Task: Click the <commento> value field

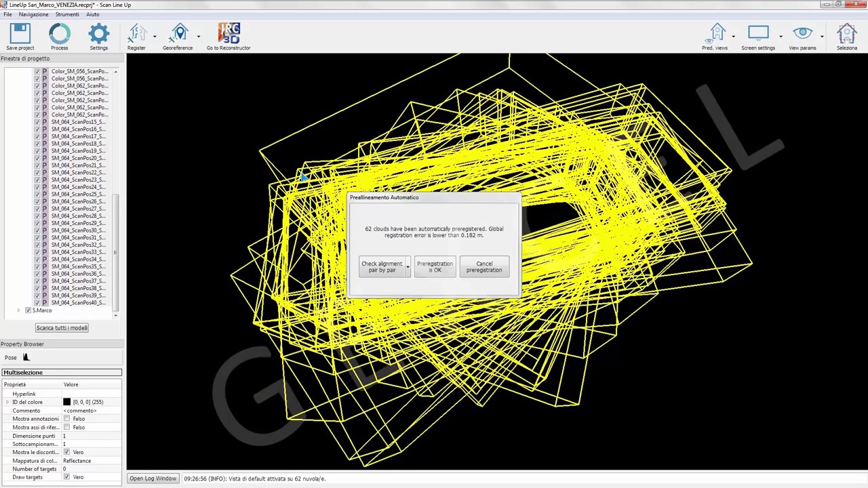Action: coord(92,411)
